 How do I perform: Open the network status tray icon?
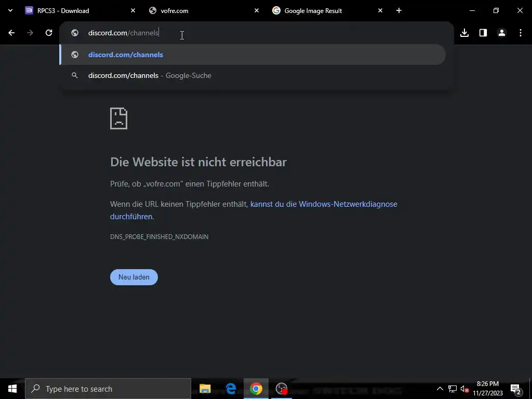coord(453,389)
